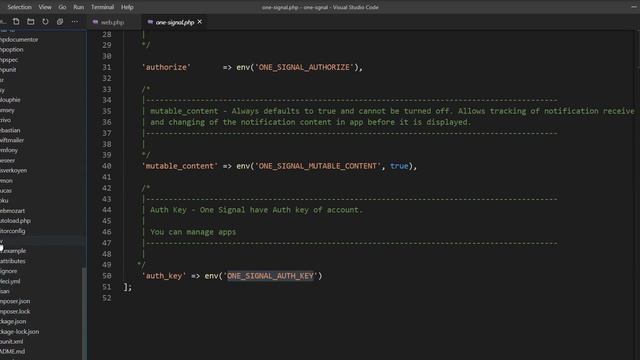Open explorer More Actions ellipsis menu
Image resolution: width=640 pixels, height=360 pixels.
75,22
